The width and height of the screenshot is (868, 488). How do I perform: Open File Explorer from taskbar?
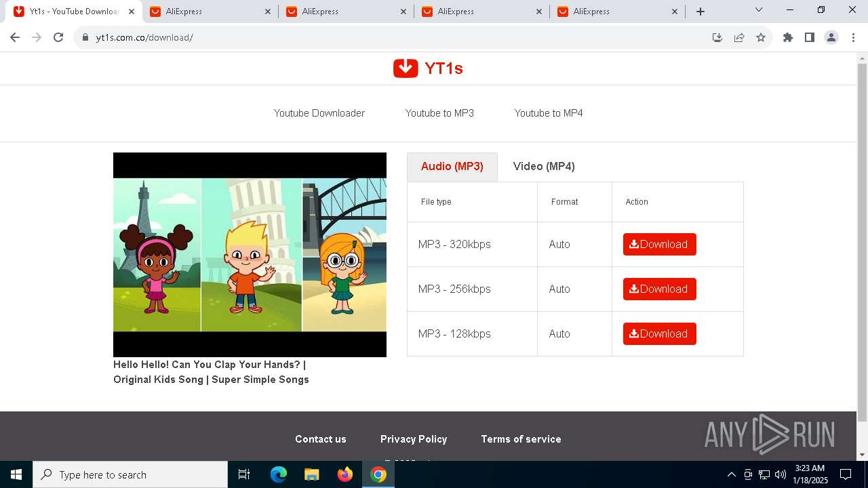click(311, 474)
